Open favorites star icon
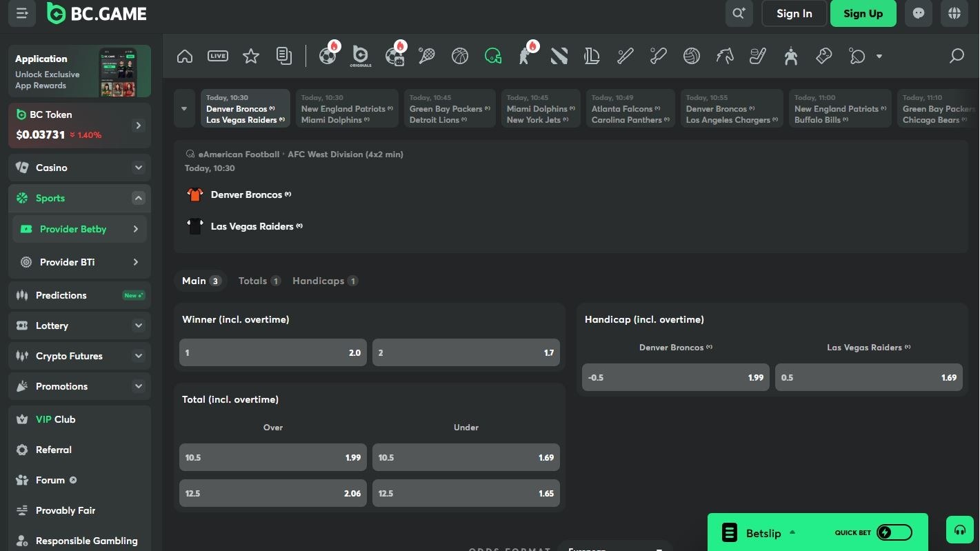Image resolution: width=980 pixels, height=551 pixels. pos(251,56)
